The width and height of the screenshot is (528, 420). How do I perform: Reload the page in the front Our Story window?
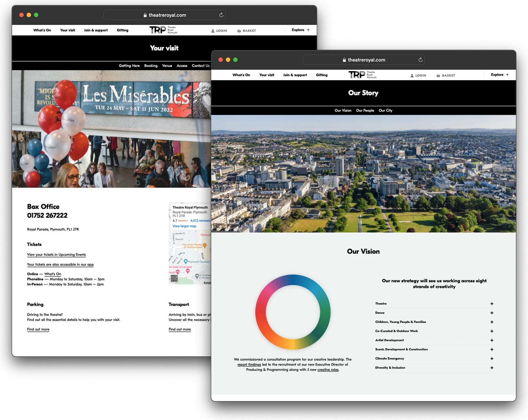(x=420, y=60)
